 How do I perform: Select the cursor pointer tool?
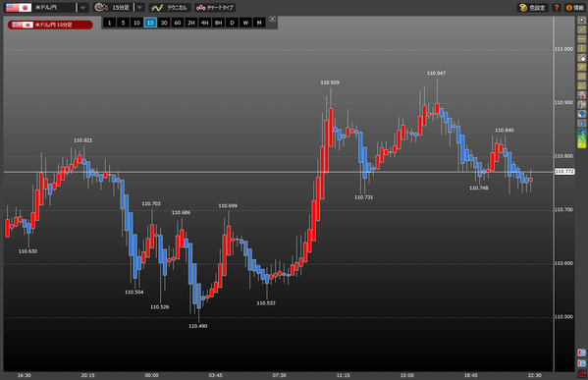(x=582, y=21)
